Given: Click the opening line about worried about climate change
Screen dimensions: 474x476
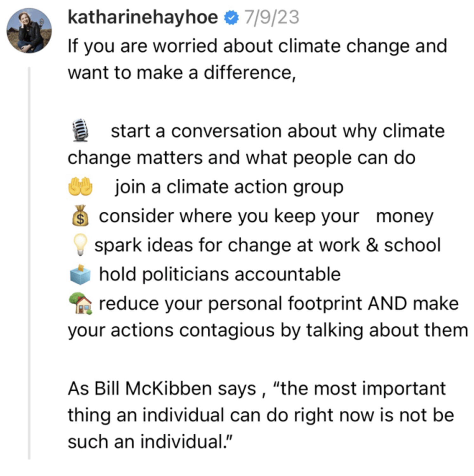Looking at the screenshot, I should 257,46.
